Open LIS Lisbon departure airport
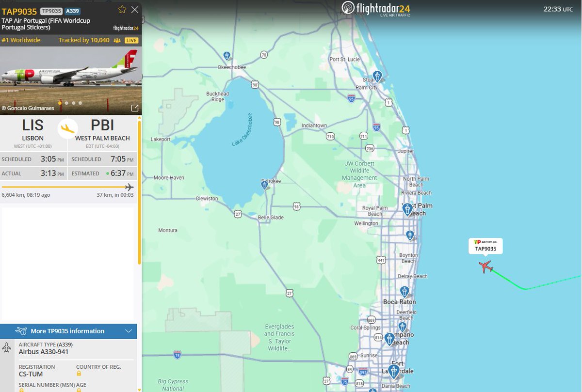Viewport: 582px width, 392px height. click(x=33, y=132)
